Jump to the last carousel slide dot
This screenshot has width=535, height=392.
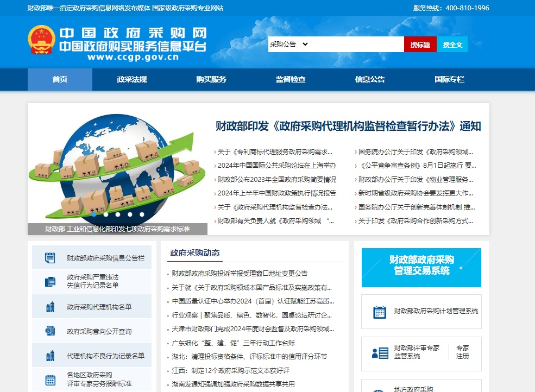pos(142,214)
